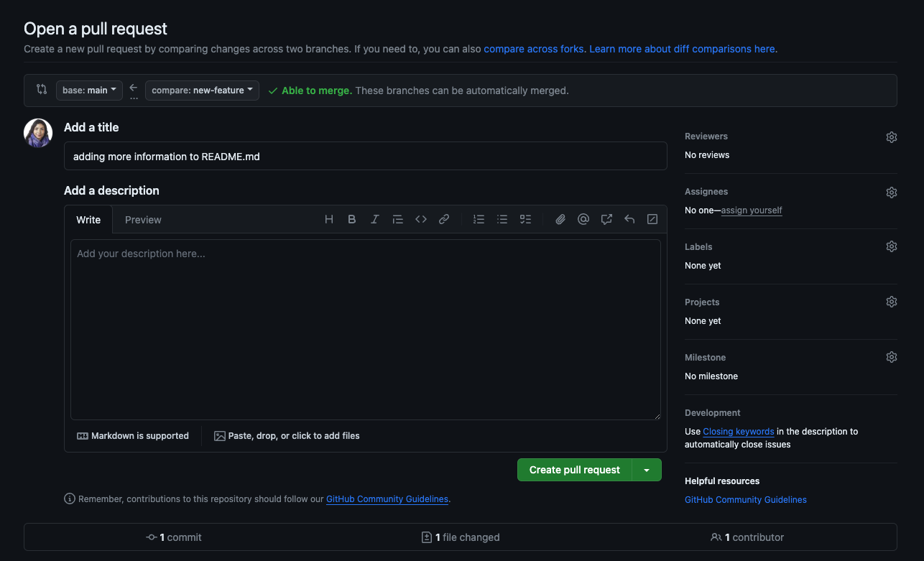The width and height of the screenshot is (924, 561).
Task: Open the Closing keywords link
Action: click(738, 432)
